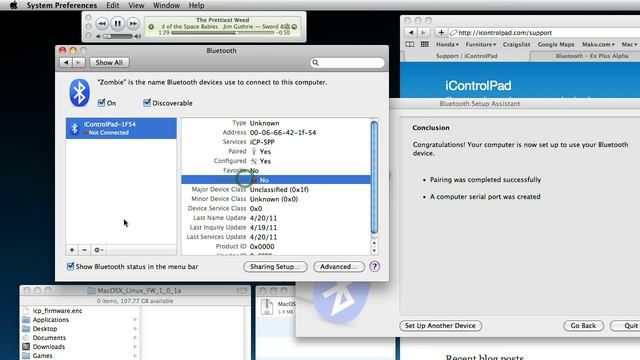Viewport: 640px width, 360px height.
Task: Click the address 00-06-66-42-1f-54
Action: (283, 133)
